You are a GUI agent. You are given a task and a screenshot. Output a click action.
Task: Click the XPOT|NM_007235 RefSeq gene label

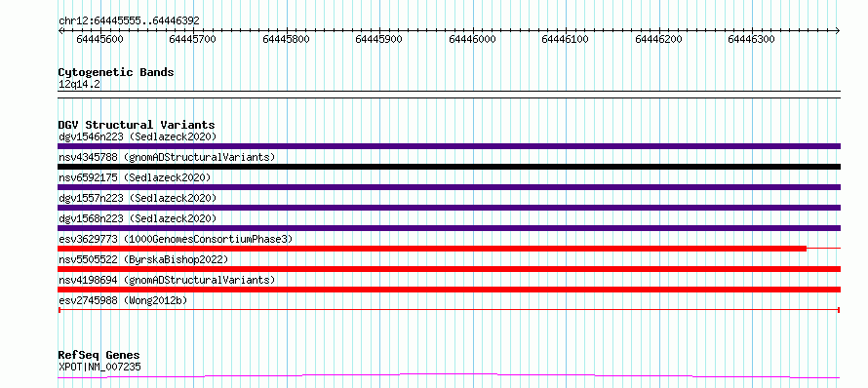click(99, 367)
